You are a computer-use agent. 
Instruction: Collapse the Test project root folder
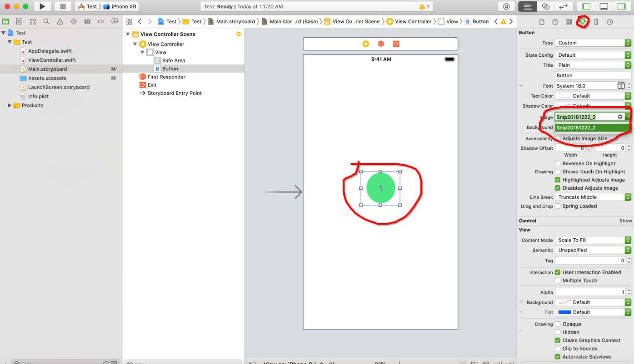pyautogui.click(x=4, y=33)
